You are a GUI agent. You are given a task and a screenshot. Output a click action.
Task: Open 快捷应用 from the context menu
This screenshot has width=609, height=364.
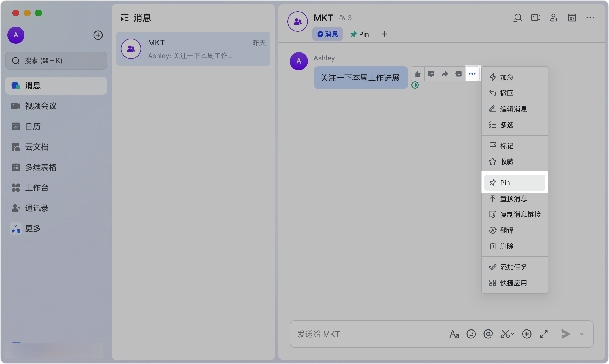coord(515,283)
